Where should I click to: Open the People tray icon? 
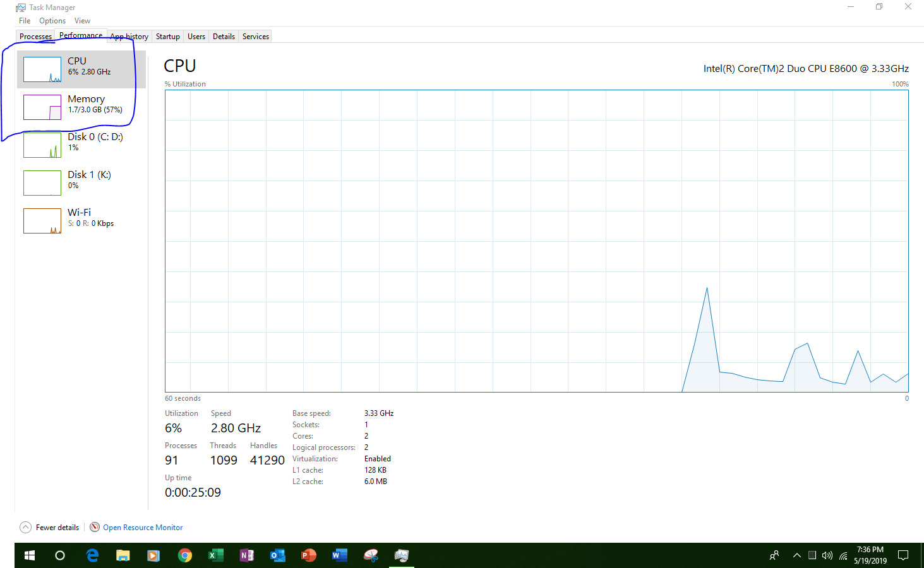click(774, 555)
